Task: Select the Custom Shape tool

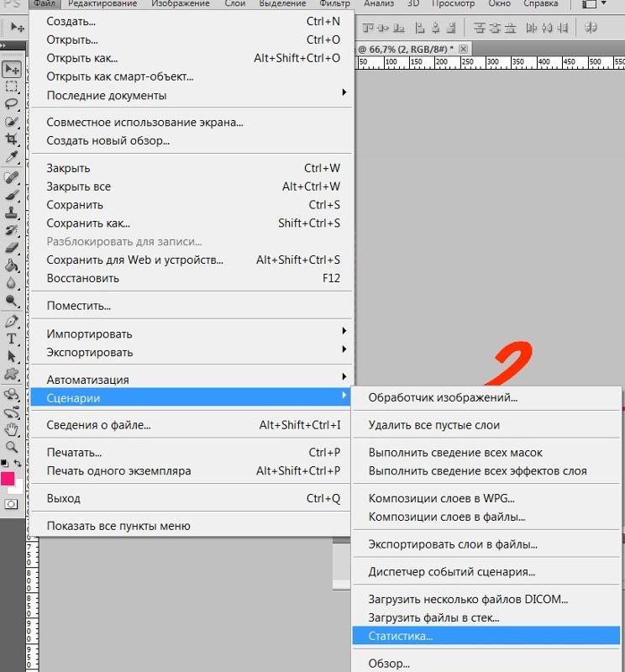Action: click(12, 374)
